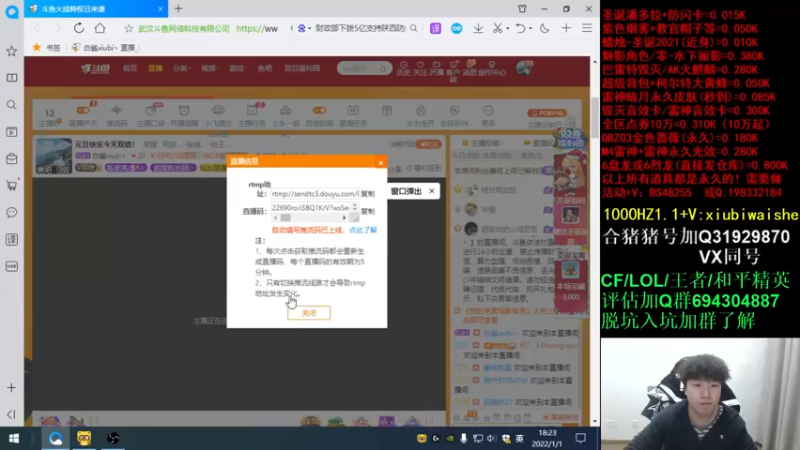Screen dimensions: 800x450
Task: Open the 开播提醒 alarm clock icon
Action: 184,110
